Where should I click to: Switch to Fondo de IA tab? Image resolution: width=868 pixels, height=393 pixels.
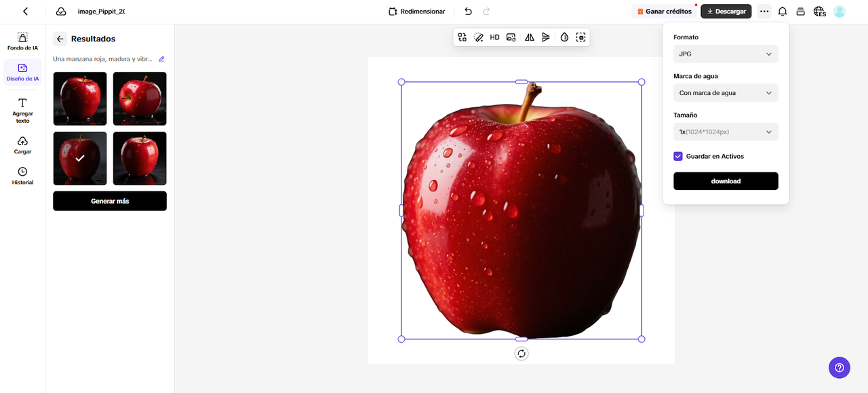(22, 41)
